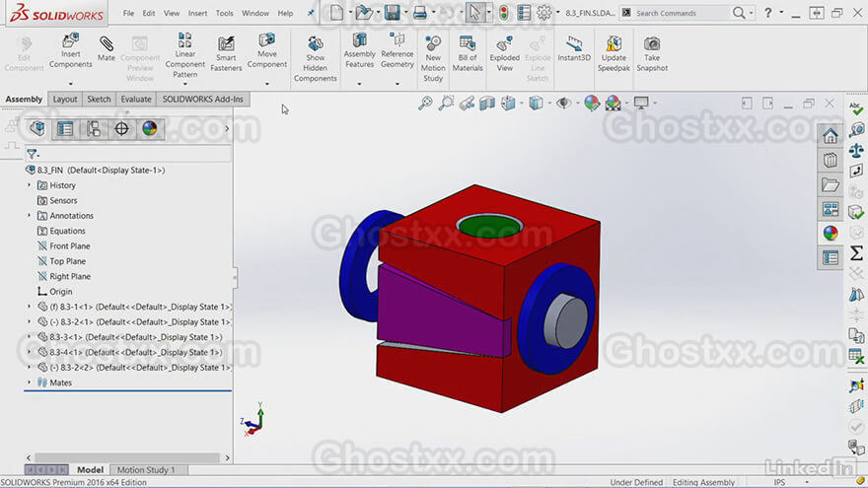Start a New Motion Study
The height and width of the screenshot is (488, 868).
433,58
